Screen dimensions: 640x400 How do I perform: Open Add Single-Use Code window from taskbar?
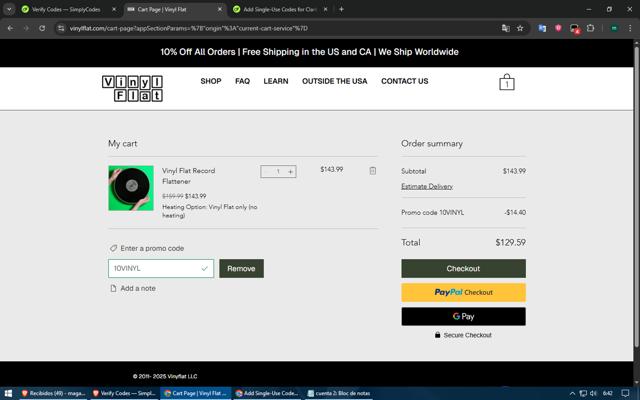(267, 393)
